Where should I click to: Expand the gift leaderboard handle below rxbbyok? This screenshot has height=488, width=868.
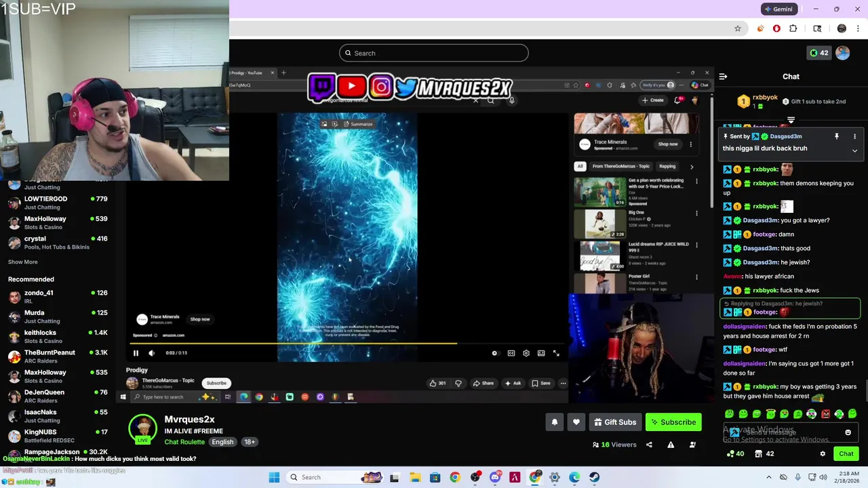pos(791,120)
